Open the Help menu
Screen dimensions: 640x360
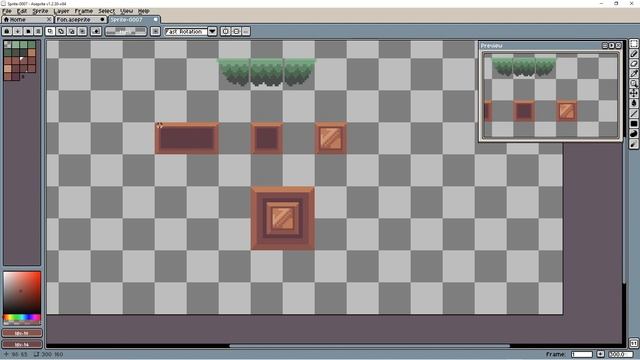tap(143, 11)
